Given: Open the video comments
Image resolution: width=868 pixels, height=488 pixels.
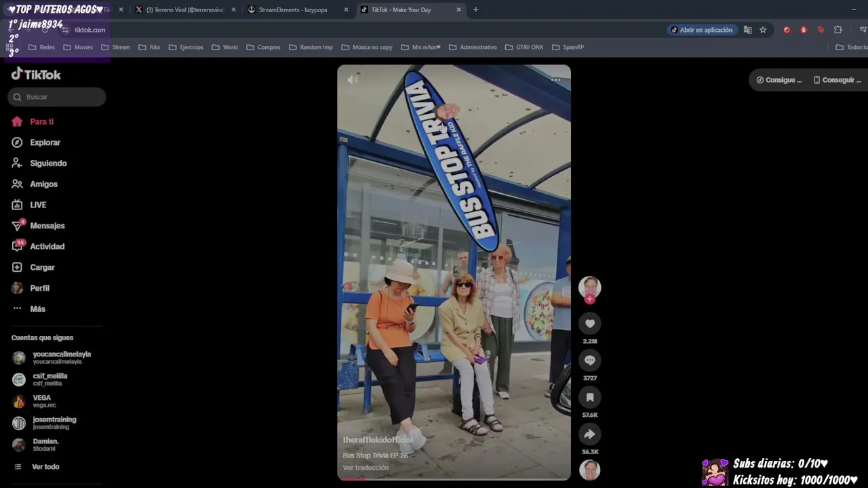Looking at the screenshot, I should coord(590,361).
